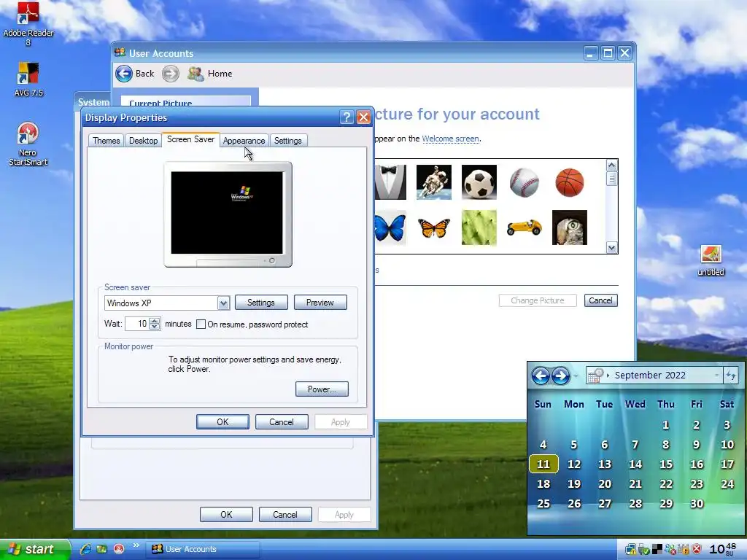The height and width of the screenshot is (560, 747).
Task: Select User Accounts in the taskbar
Action: [x=203, y=550]
